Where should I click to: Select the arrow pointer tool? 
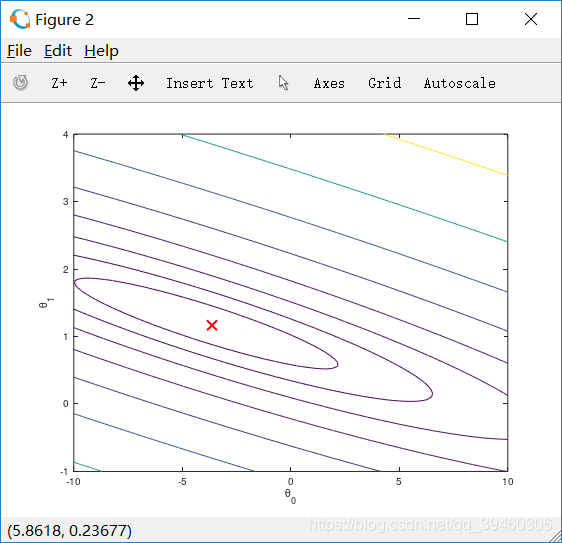pyautogui.click(x=284, y=83)
